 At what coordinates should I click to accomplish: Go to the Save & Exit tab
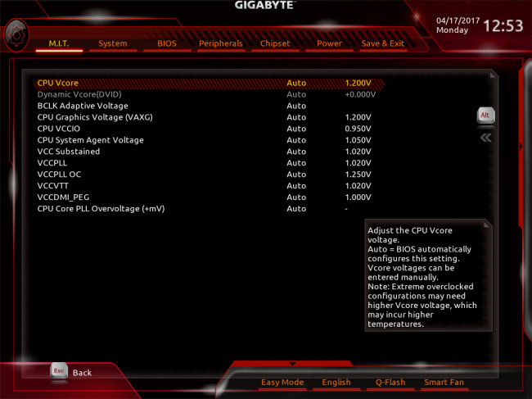point(382,43)
